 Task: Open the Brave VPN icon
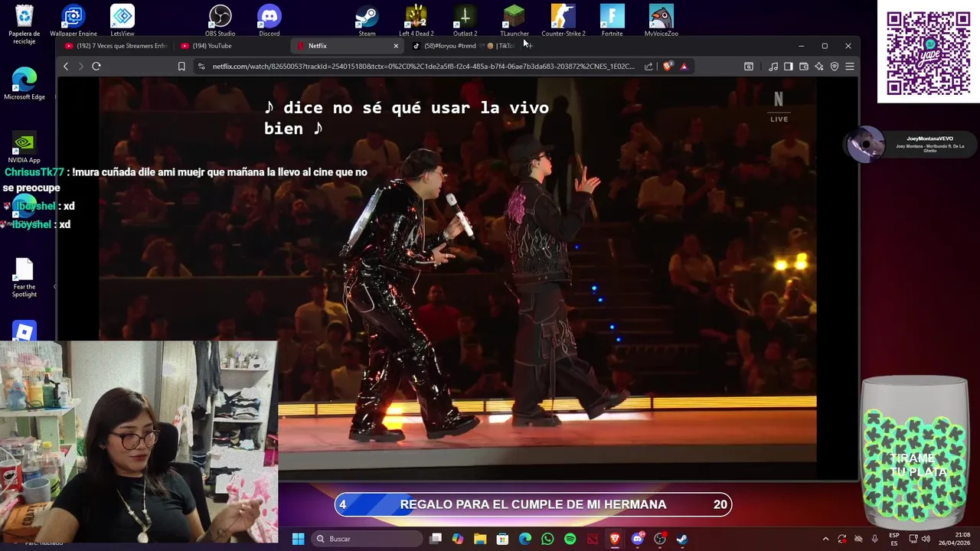pyautogui.click(x=835, y=67)
